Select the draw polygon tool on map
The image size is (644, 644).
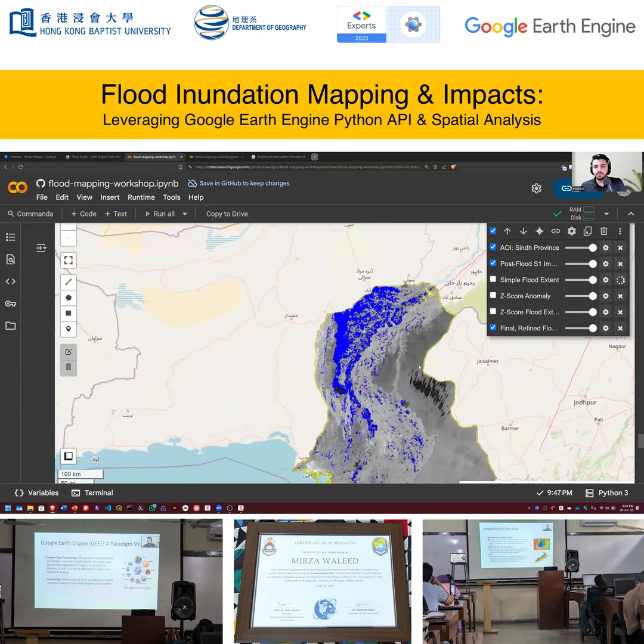[x=69, y=297]
